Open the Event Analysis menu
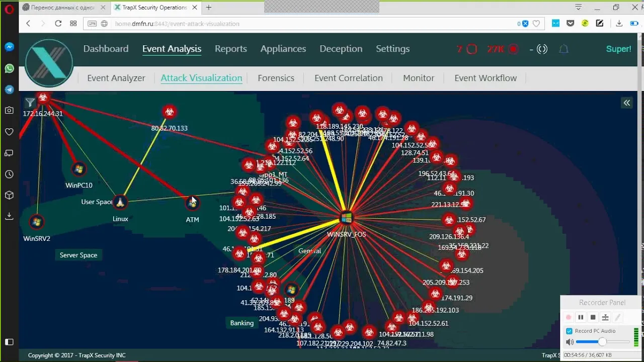 coord(172,49)
